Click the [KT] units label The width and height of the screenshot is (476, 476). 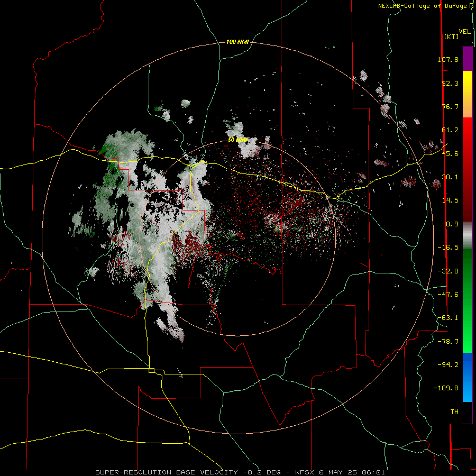(x=451, y=36)
